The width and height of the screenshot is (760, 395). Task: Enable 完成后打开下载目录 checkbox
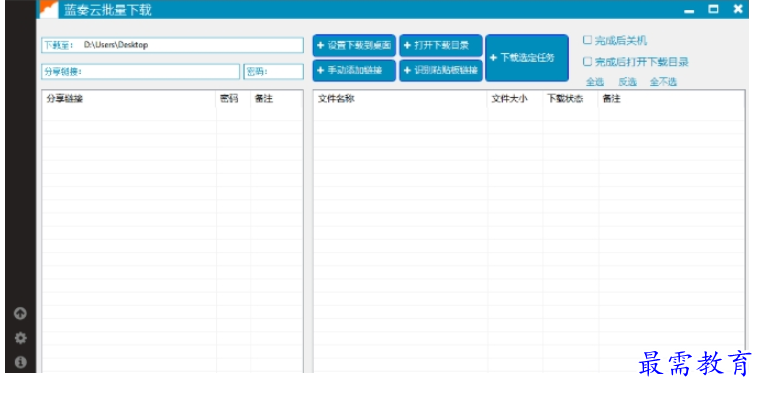[587, 62]
